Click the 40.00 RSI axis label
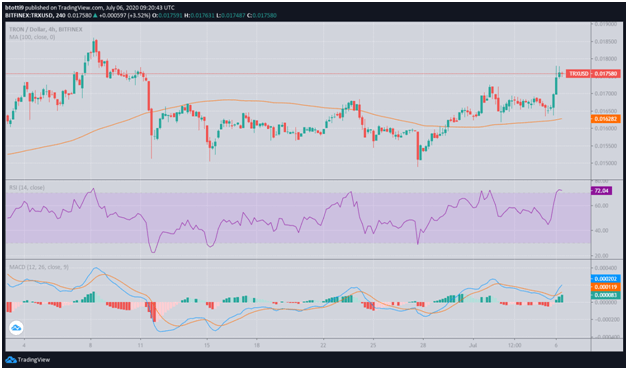The height and width of the screenshot is (370, 628). pos(602,230)
